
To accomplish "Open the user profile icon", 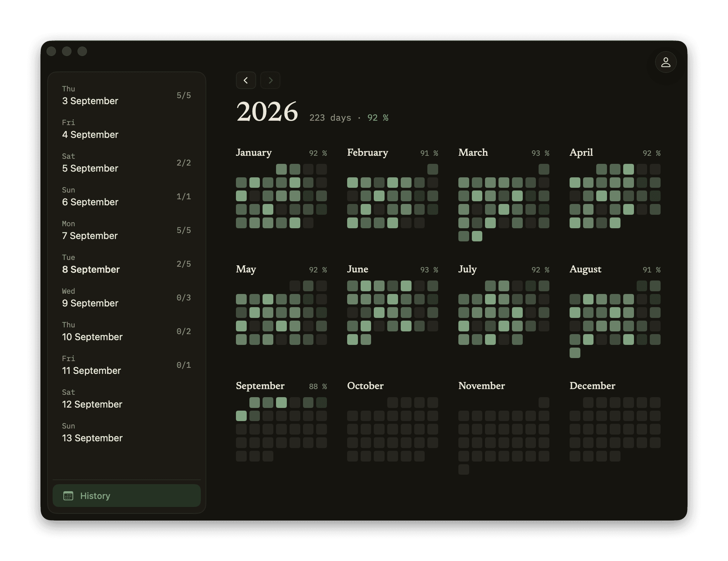I will pos(666,62).
